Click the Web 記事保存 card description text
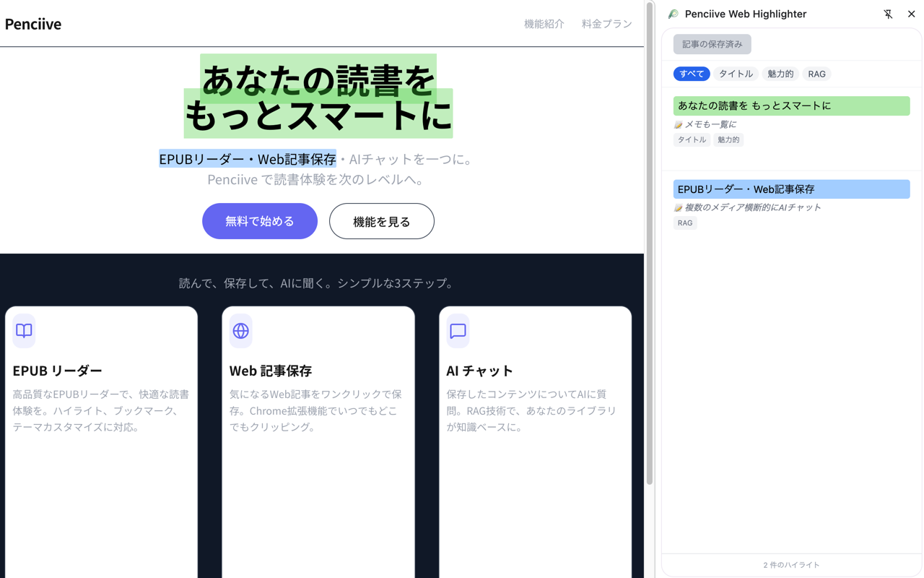The height and width of the screenshot is (578, 924). point(316,410)
